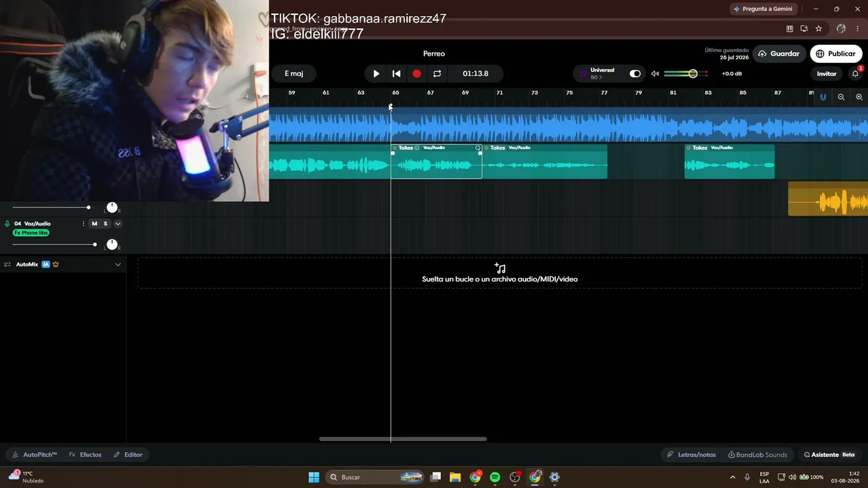Screen dimensions: 868x488
Task: Start recording with the red Record button
Action: (417, 74)
